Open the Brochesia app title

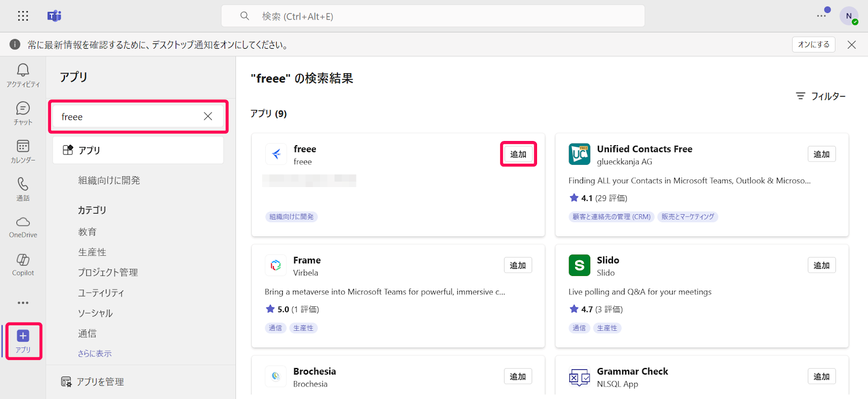[315, 371]
